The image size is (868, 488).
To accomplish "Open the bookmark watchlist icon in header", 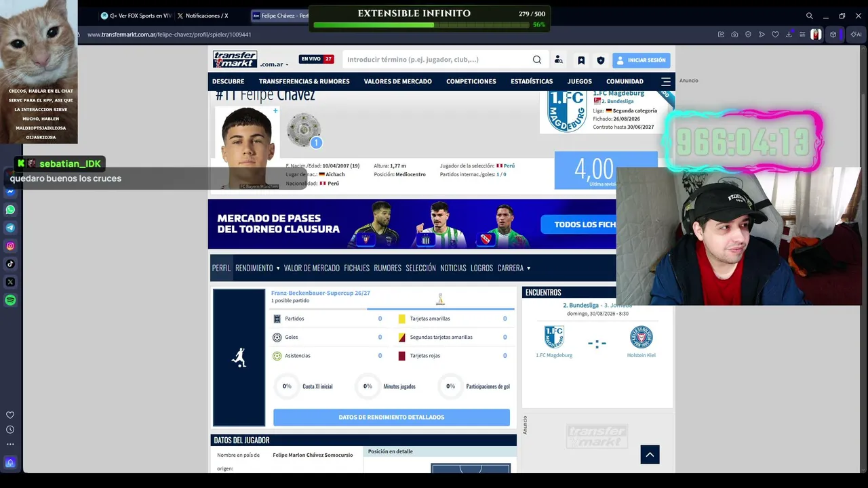I will click(581, 60).
